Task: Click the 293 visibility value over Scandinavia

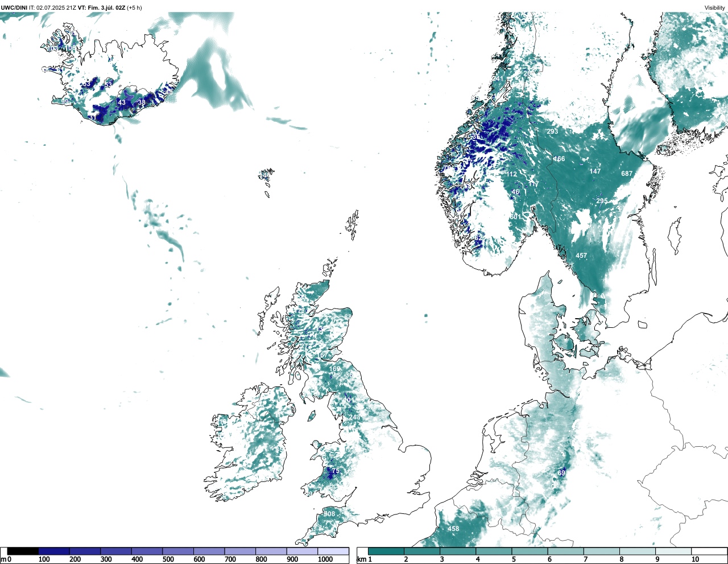Action: click(552, 131)
